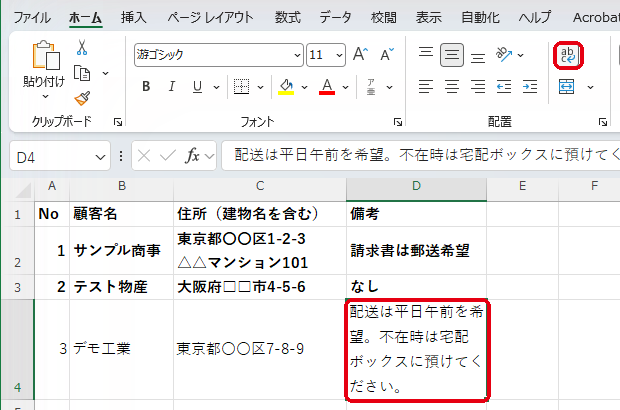The height and width of the screenshot is (410, 620).
Task: Toggle Italic formatting
Action: [x=172, y=87]
